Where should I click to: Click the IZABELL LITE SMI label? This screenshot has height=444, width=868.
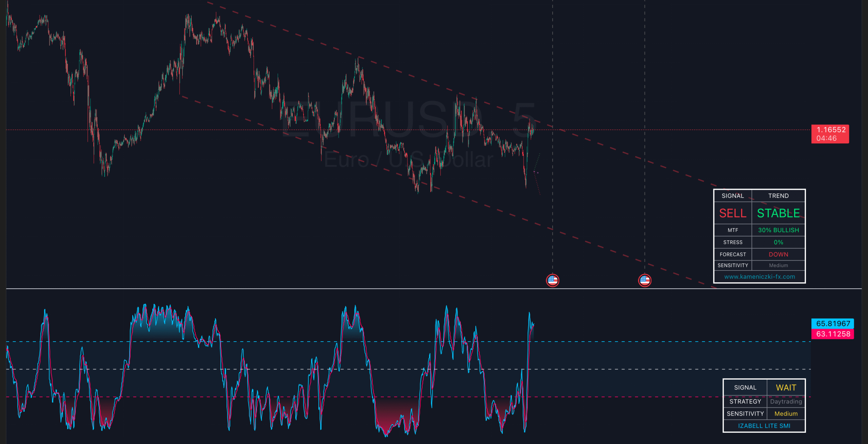click(764, 426)
